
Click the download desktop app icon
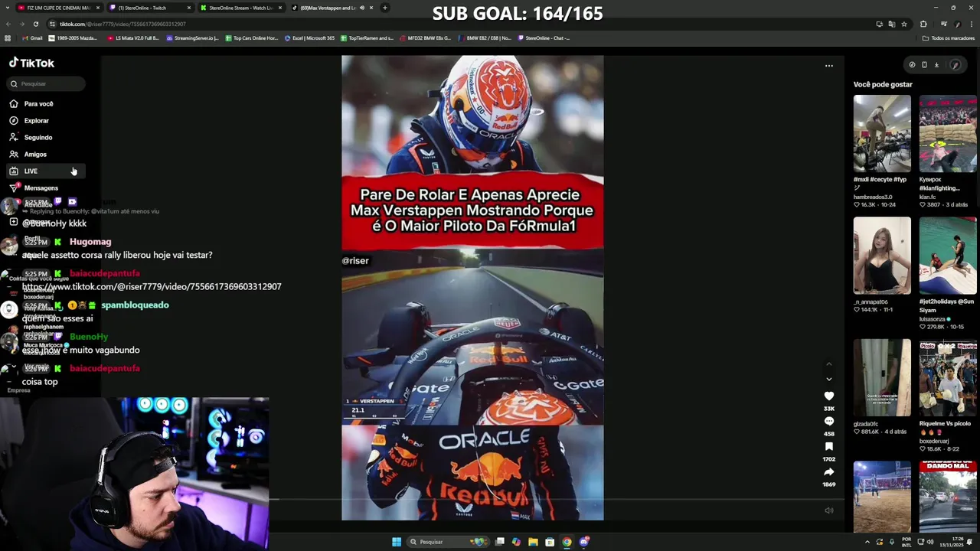point(936,65)
